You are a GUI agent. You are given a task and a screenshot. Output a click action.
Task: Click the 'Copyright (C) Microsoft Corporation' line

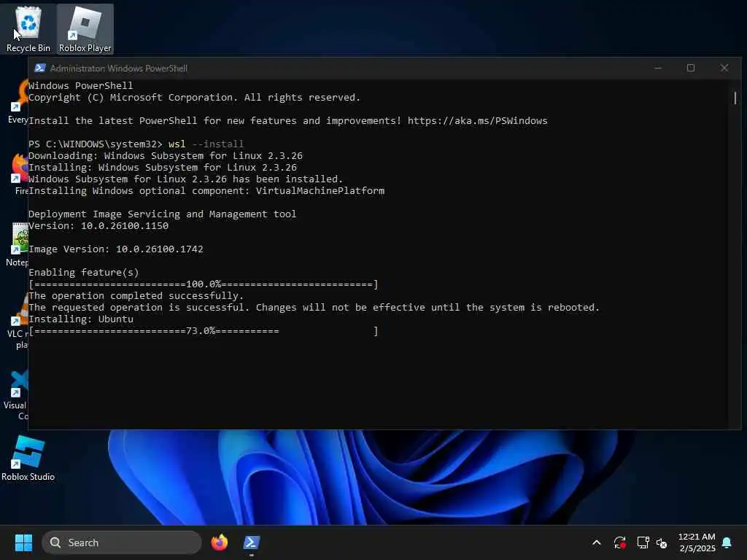[194, 98]
